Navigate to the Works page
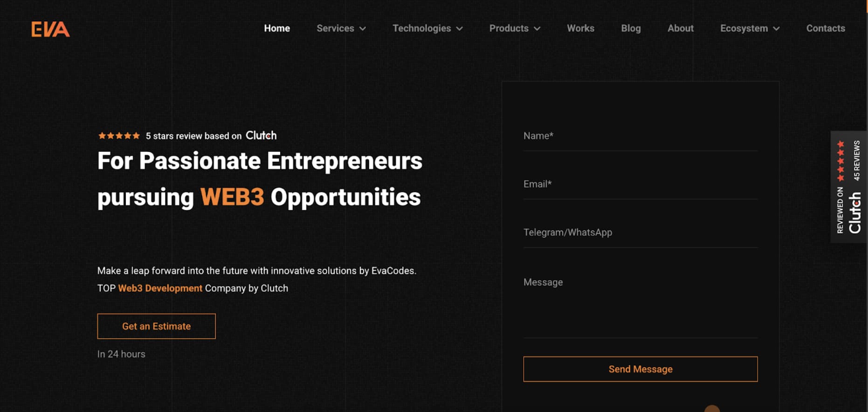868x412 pixels. click(x=580, y=28)
